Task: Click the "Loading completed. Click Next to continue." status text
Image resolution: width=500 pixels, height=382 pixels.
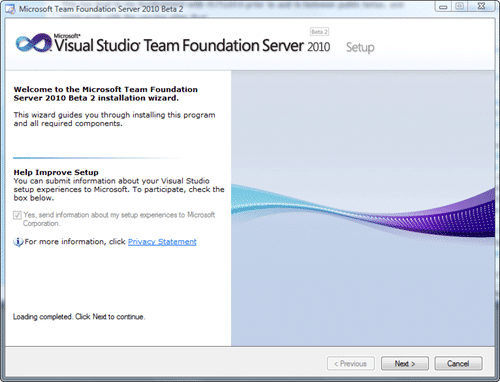Action: (x=79, y=317)
